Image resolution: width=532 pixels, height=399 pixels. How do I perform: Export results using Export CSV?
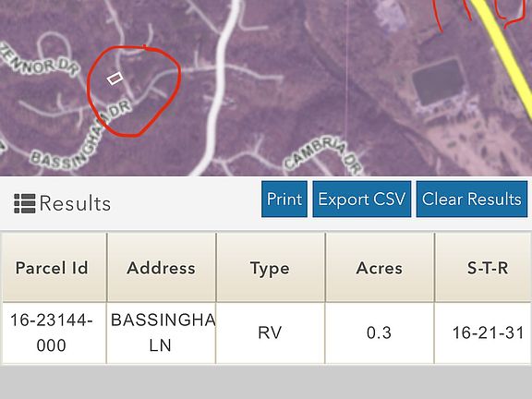point(362,199)
